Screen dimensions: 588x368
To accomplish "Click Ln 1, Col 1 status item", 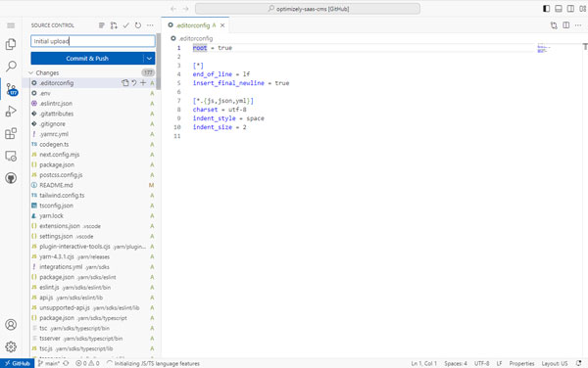I will [x=423, y=363].
